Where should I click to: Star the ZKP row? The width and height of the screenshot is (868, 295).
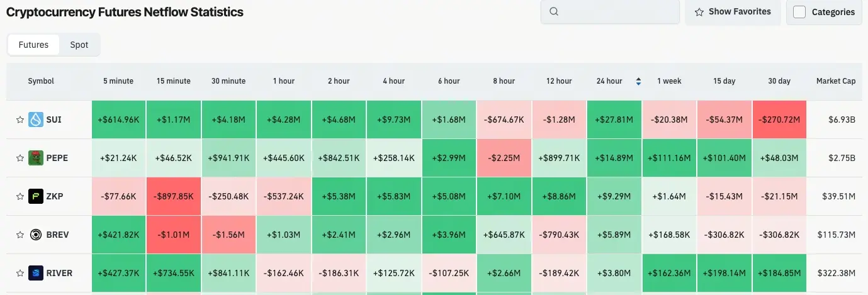[20, 196]
